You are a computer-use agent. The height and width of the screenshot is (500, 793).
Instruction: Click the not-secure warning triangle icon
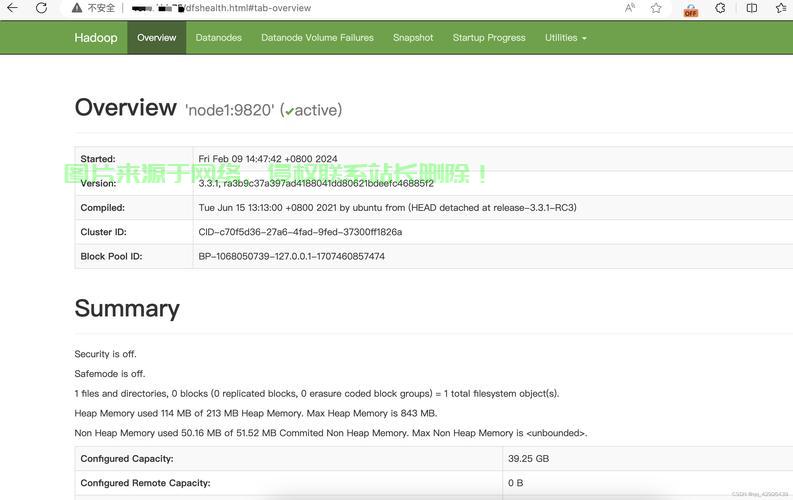click(77, 8)
